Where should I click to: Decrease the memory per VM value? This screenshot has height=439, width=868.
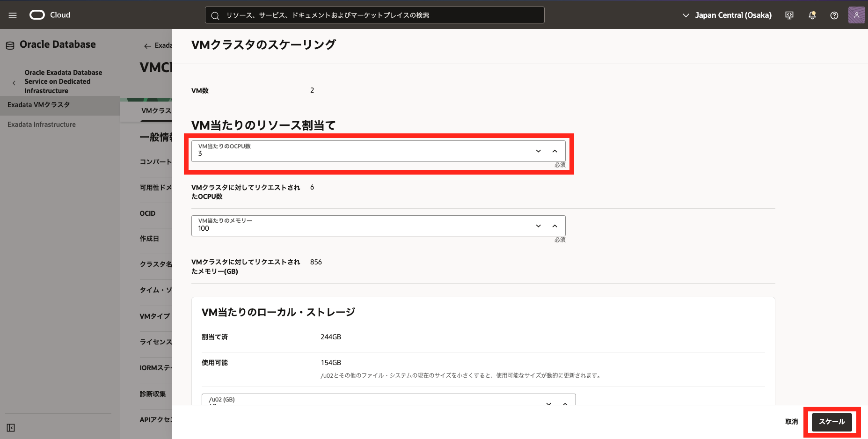tap(538, 226)
